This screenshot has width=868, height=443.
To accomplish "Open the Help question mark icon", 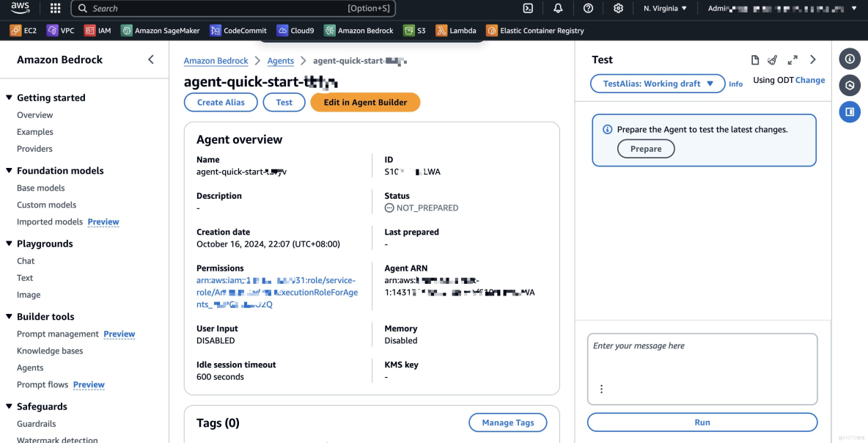I will [587, 8].
